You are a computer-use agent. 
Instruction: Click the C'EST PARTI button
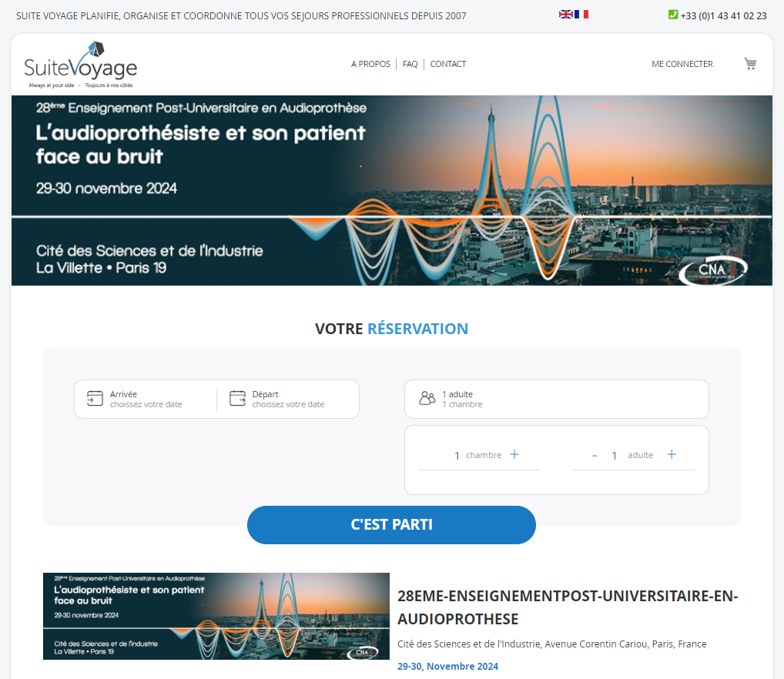[391, 524]
